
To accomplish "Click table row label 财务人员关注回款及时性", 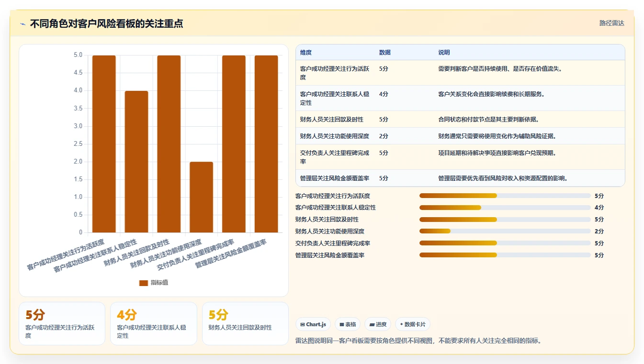I will [x=332, y=120].
